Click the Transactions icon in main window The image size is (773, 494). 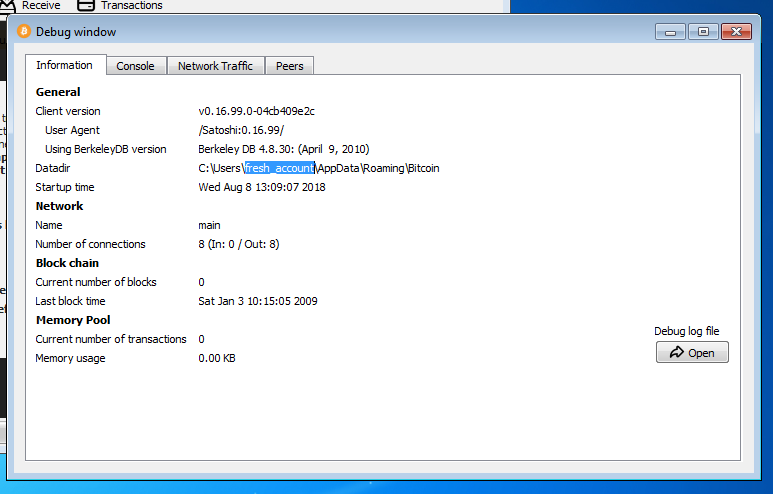click(x=86, y=5)
